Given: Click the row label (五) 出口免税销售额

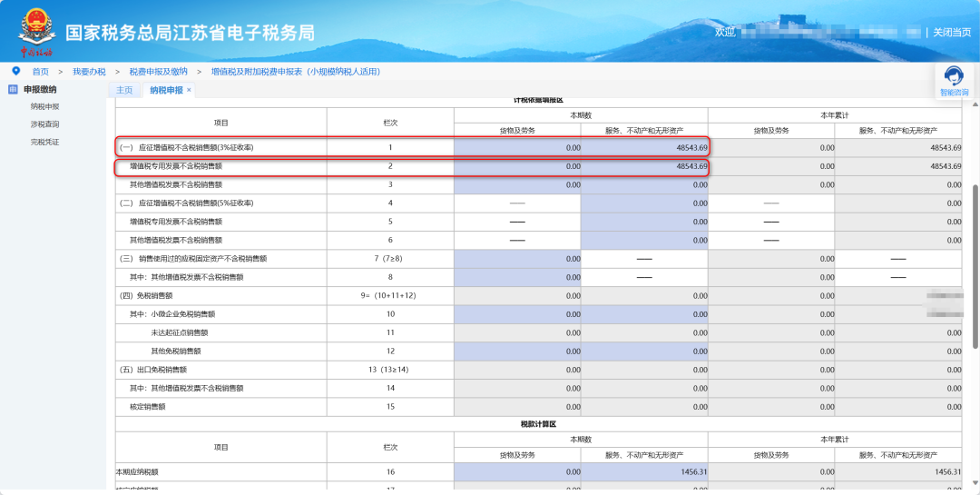Looking at the screenshot, I should click(153, 370).
